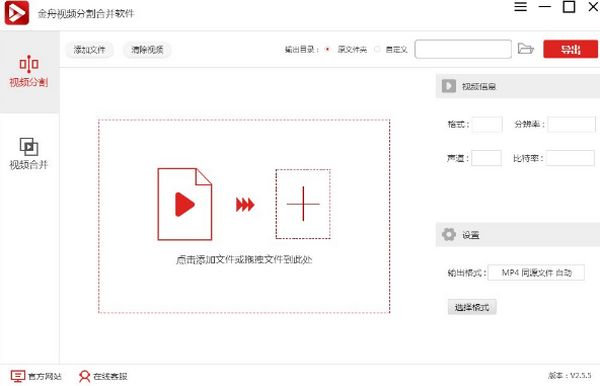Click the 清除视频 button
600x386 pixels.
147,50
